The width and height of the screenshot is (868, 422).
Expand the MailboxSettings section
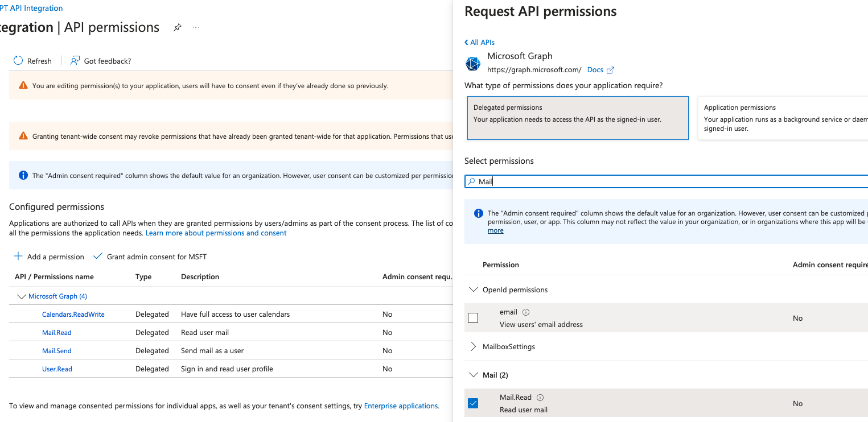474,346
